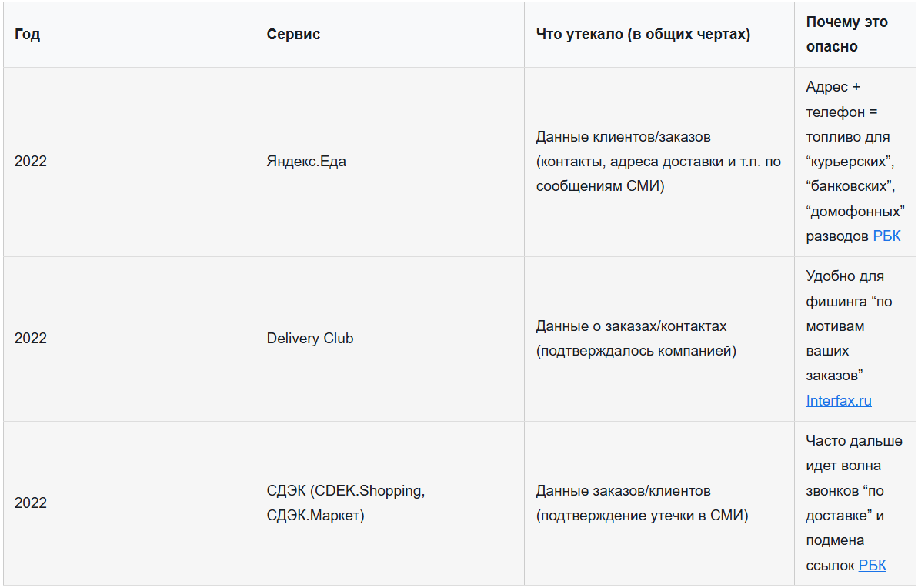
Task: Click the "Часто дальше идет волна" text
Action: tap(853, 453)
